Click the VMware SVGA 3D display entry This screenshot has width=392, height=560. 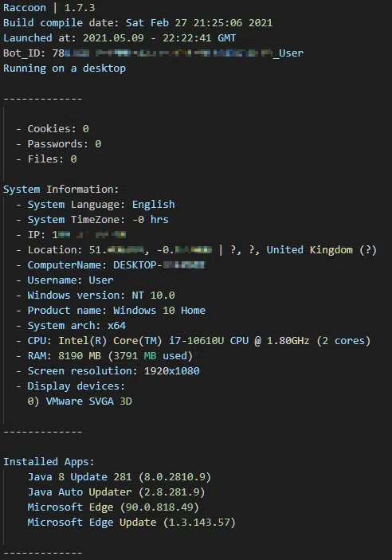80,401
